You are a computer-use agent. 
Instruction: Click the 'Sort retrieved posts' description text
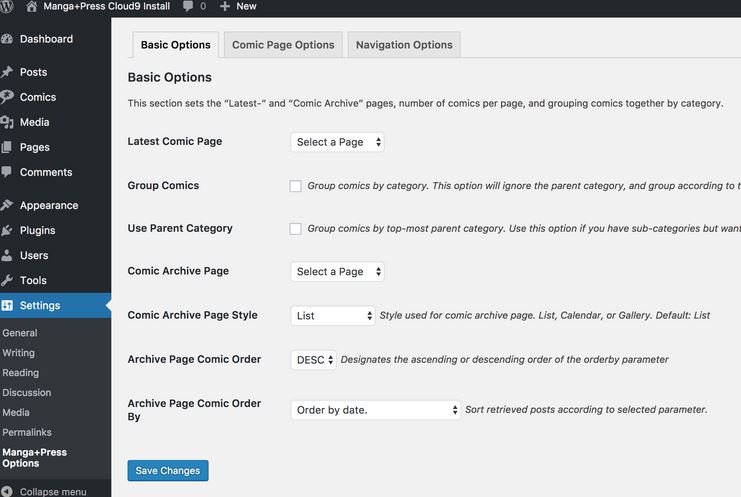click(x=586, y=410)
